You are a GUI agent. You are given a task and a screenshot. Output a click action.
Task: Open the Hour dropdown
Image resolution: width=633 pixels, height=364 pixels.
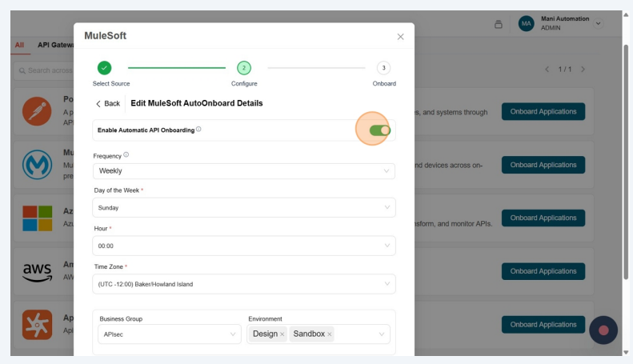[243, 246]
